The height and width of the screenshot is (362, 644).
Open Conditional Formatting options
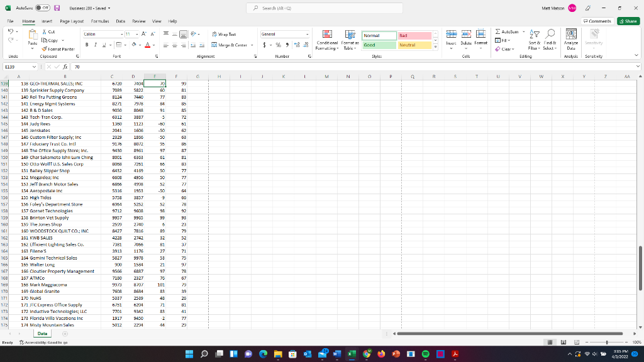click(326, 39)
